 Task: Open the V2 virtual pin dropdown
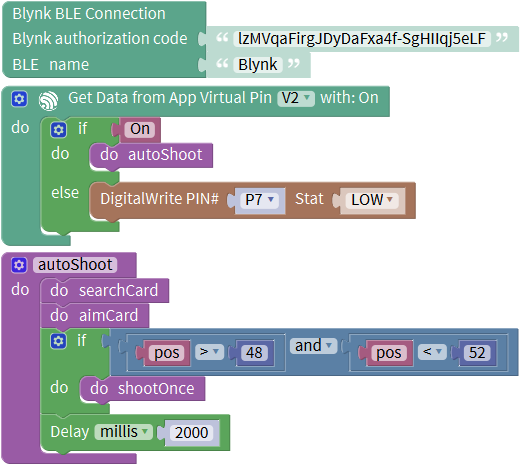[x=296, y=99]
